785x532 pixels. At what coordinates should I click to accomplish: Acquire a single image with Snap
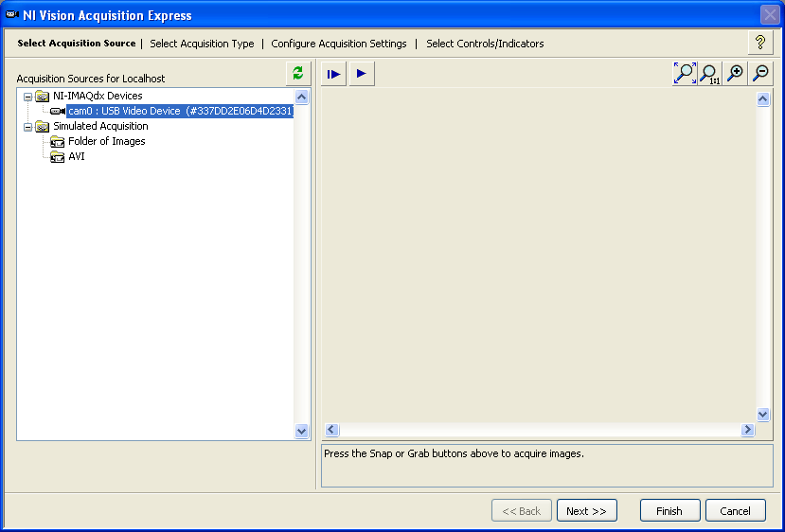coord(333,74)
